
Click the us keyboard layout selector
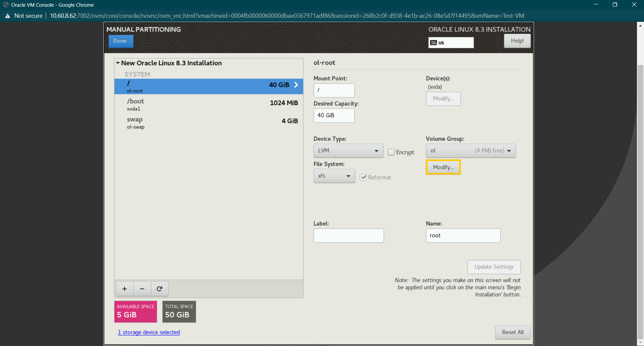click(451, 43)
